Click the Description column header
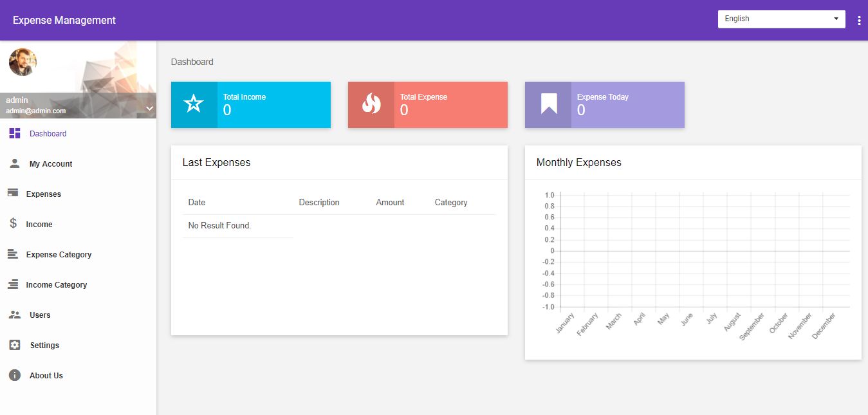The image size is (868, 415). 319,202
